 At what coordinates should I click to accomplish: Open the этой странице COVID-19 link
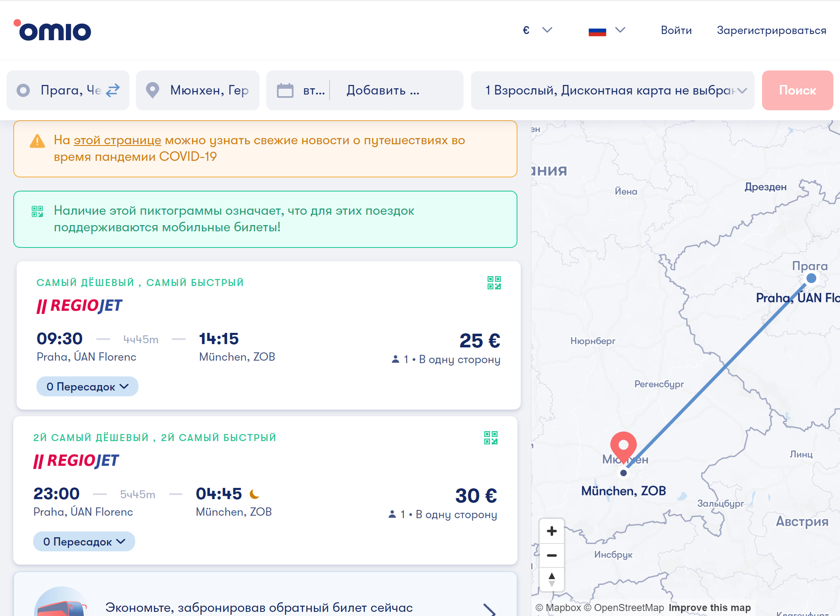tap(117, 140)
